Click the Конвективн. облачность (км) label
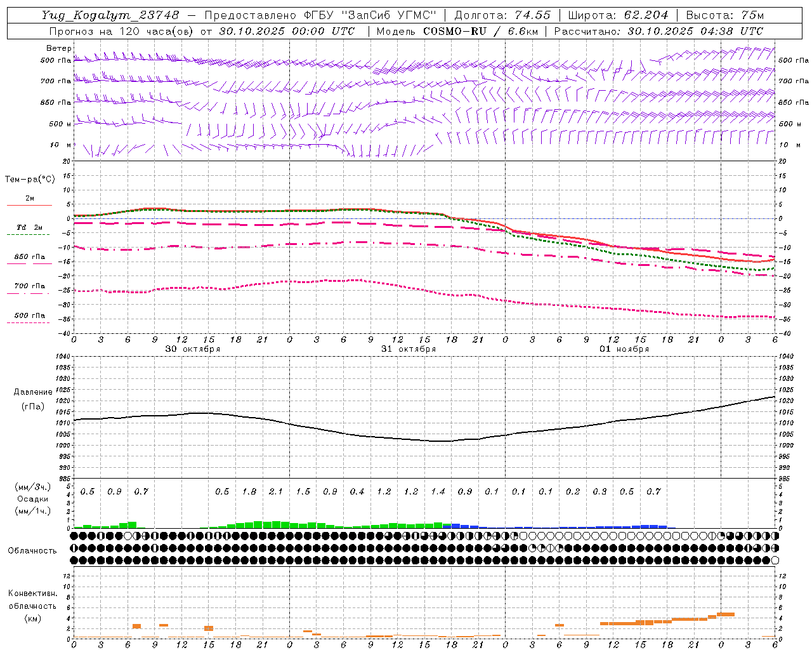Viewport: 812px width, 650px height. 32,606
